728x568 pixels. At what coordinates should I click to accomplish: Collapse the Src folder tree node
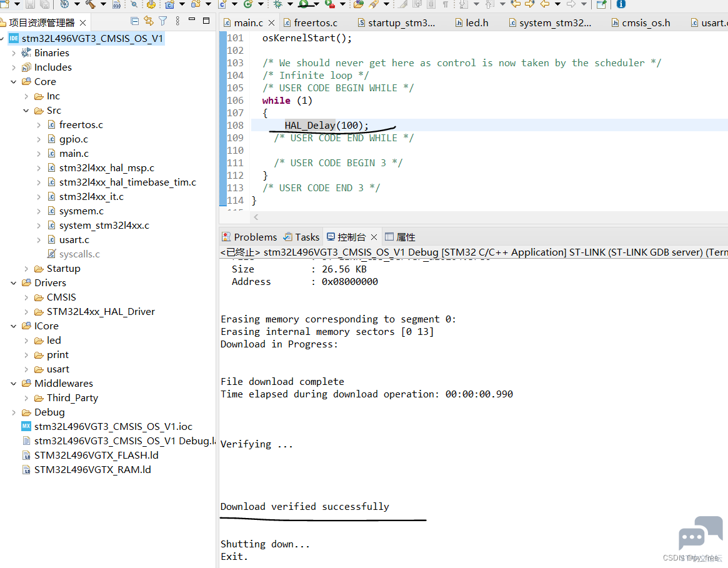click(26, 111)
